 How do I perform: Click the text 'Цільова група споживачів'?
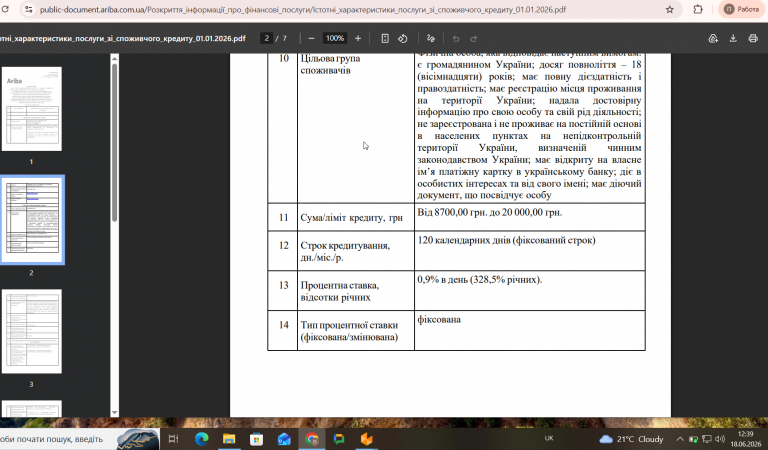click(331, 64)
